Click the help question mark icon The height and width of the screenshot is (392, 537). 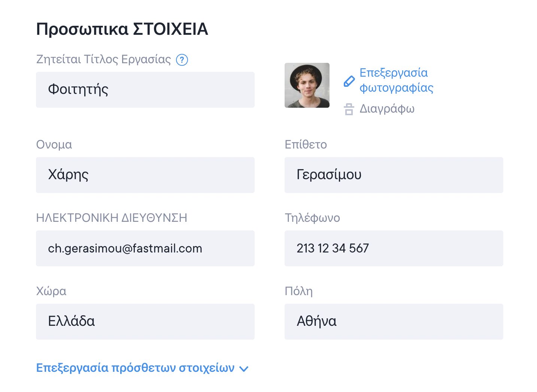tap(182, 60)
